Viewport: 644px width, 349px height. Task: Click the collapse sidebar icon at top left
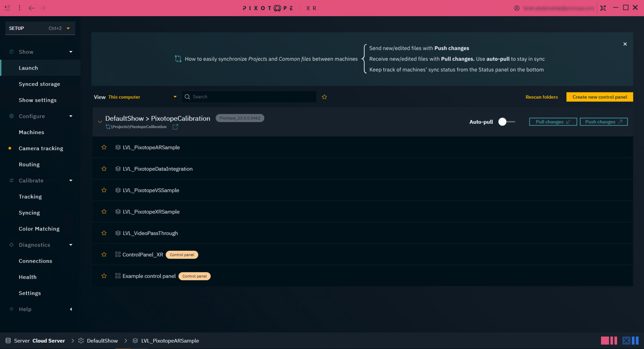(8, 8)
